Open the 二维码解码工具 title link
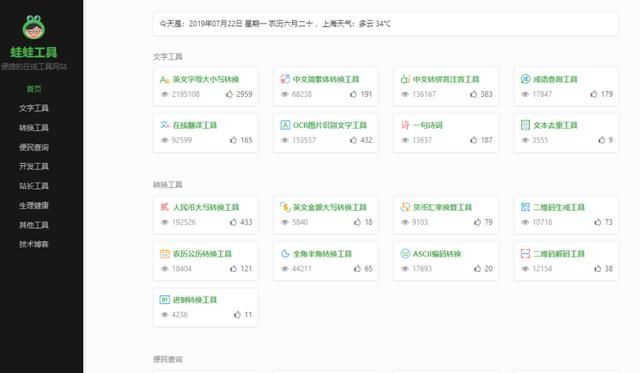640x373 pixels. 559,254
